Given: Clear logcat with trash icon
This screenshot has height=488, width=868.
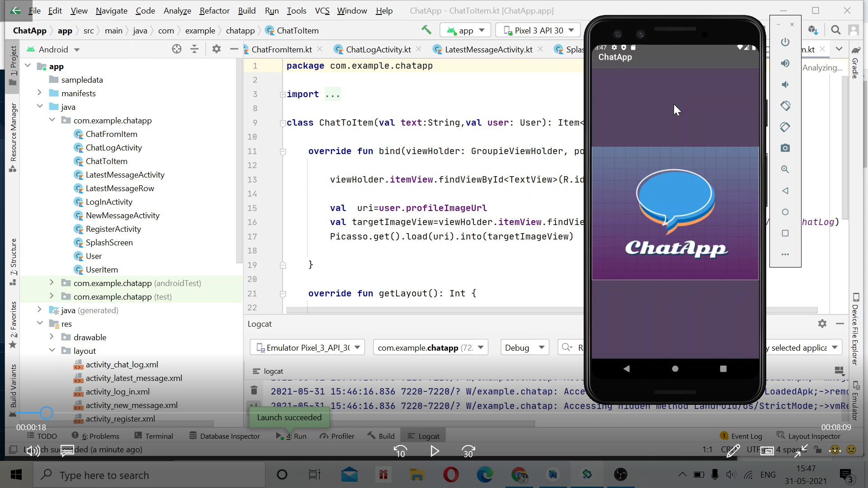Looking at the screenshot, I should coord(254,390).
